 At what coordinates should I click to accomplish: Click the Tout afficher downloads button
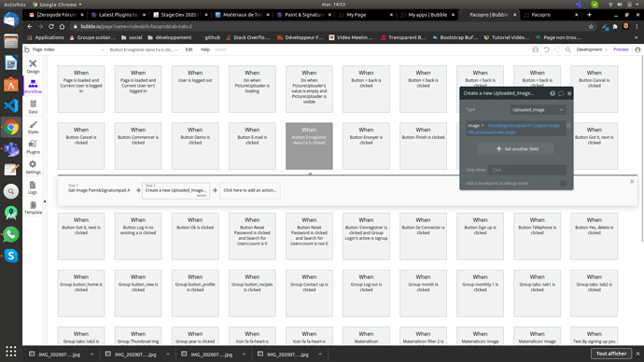point(611,354)
